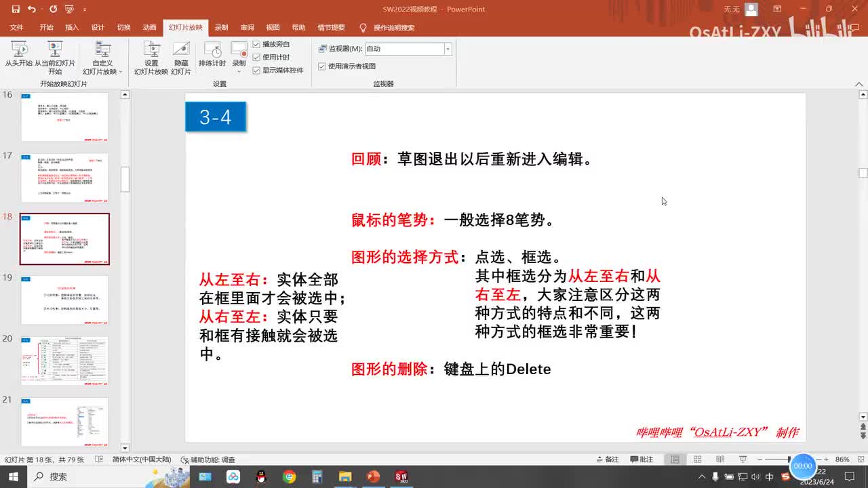Switch to the Home (开始) tab

coord(46,28)
